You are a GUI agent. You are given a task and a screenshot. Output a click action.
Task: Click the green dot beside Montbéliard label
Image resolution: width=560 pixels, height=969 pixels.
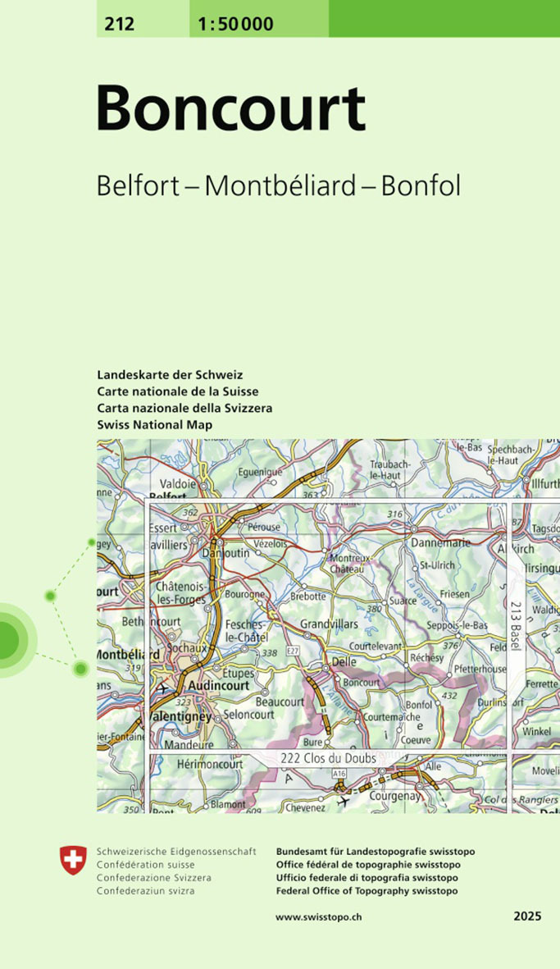(x=80, y=669)
